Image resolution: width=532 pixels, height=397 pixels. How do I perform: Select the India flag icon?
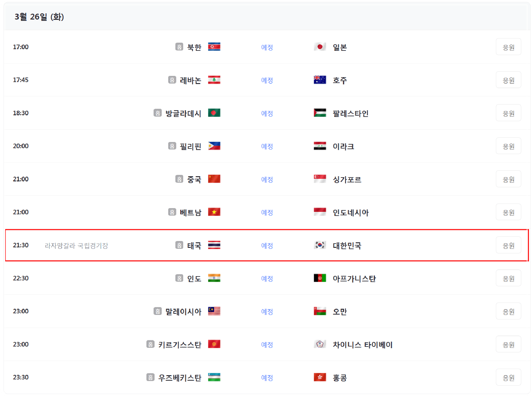point(215,278)
